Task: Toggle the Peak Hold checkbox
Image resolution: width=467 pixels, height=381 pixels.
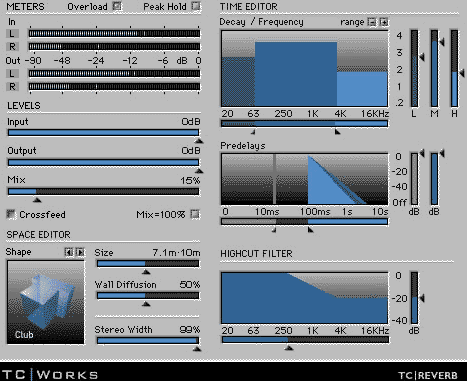Action: pos(196,6)
